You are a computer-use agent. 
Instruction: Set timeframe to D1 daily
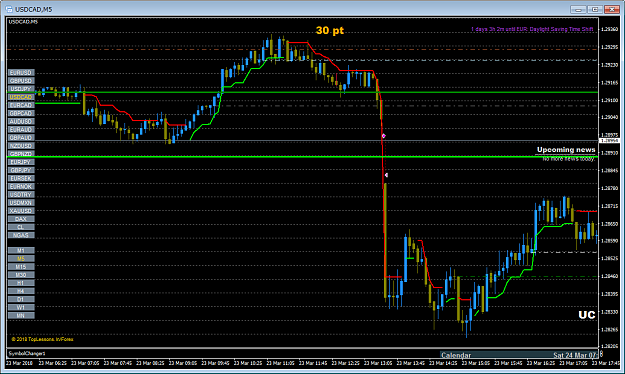click(21, 299)
